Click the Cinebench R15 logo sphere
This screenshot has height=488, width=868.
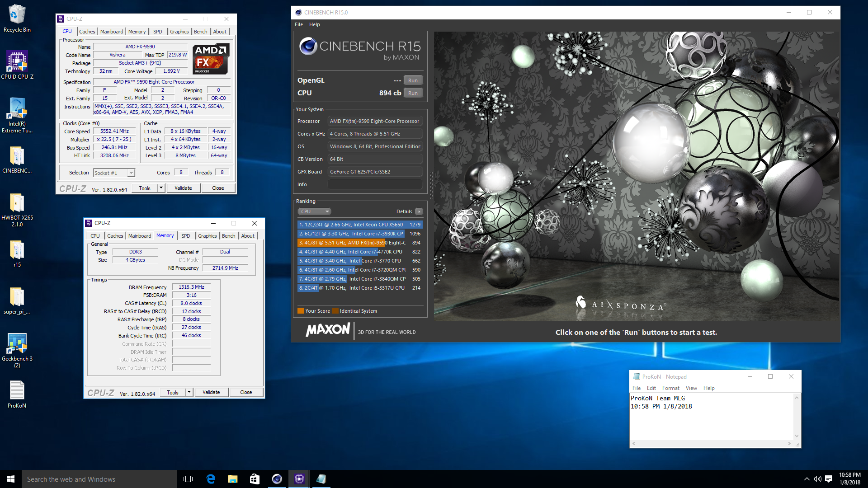tap(308, 46)
